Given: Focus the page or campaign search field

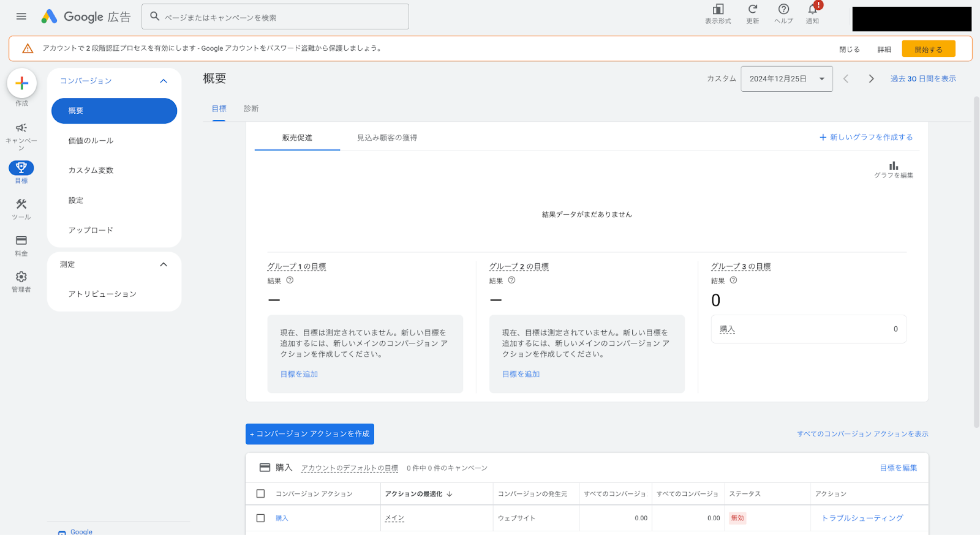Looking at the screenshot, I should tap(275, 17).
